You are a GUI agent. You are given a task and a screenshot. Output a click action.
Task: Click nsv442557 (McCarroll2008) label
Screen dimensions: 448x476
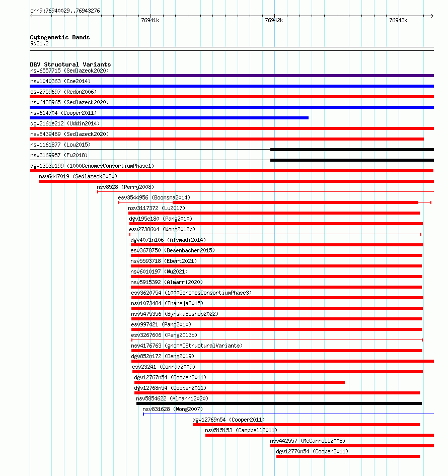click(308, 441)
